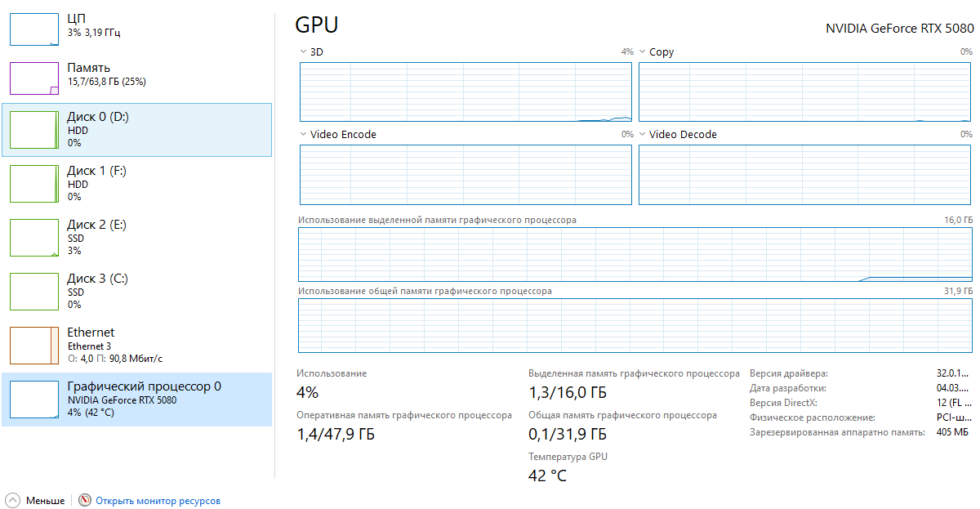
Task: Open the 3D graph engine dropdown
Action: [x=304, y=52]
